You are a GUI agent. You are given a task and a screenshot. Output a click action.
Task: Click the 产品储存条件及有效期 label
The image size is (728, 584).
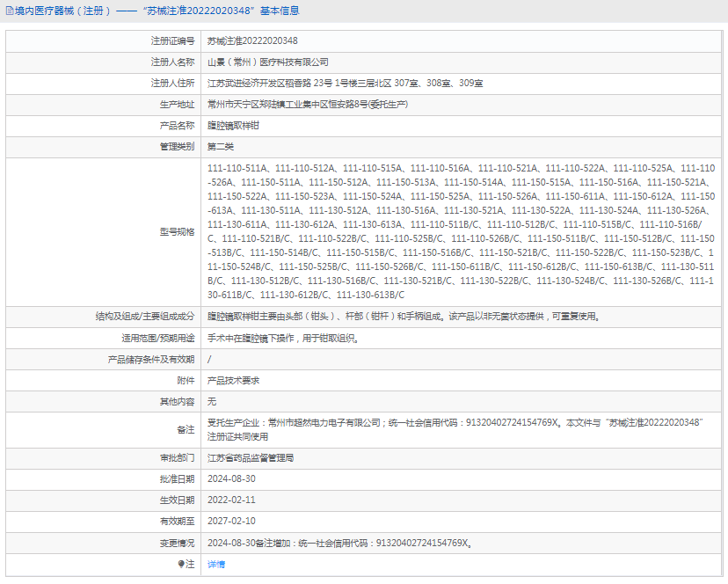(151, 360)
